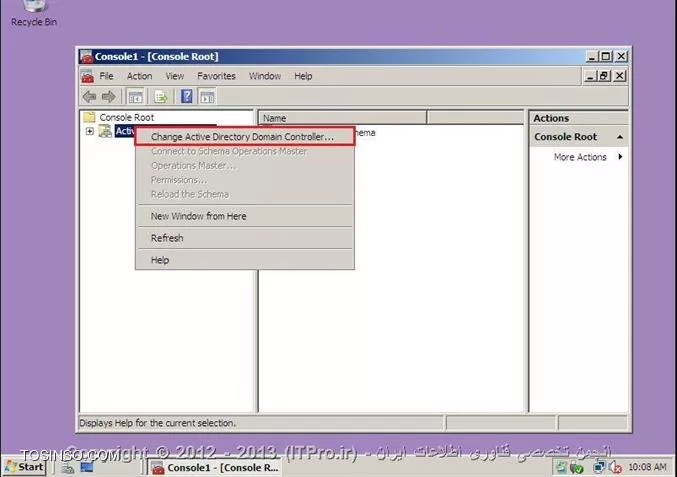Maximize the Console1 window
The image size is (677, 477).
tap(606, 57)
